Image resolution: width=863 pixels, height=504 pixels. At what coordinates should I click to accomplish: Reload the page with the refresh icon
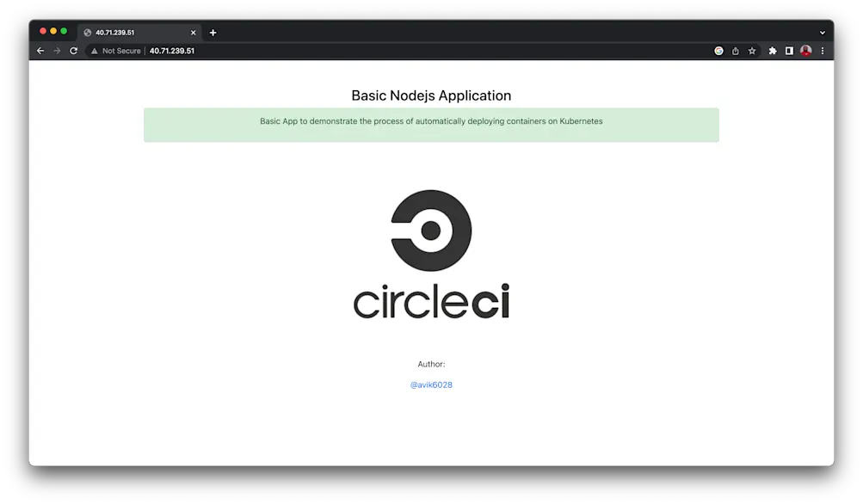coord(74,51)
